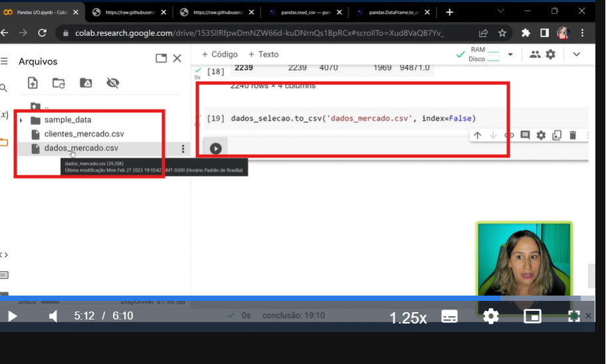The width and height of the screenshot is (606, 364).
Task: Open RAM and Disco resource dropdown
Action: 510,54
